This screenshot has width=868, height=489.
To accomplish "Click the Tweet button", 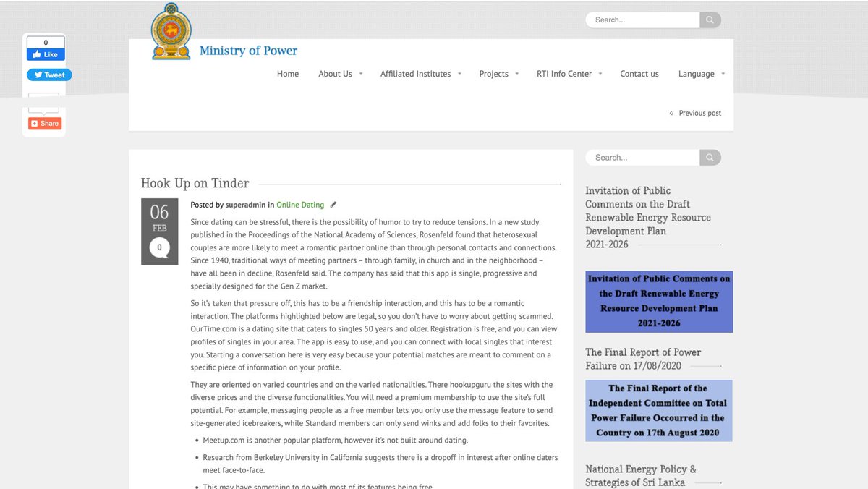I will point(49,75).
